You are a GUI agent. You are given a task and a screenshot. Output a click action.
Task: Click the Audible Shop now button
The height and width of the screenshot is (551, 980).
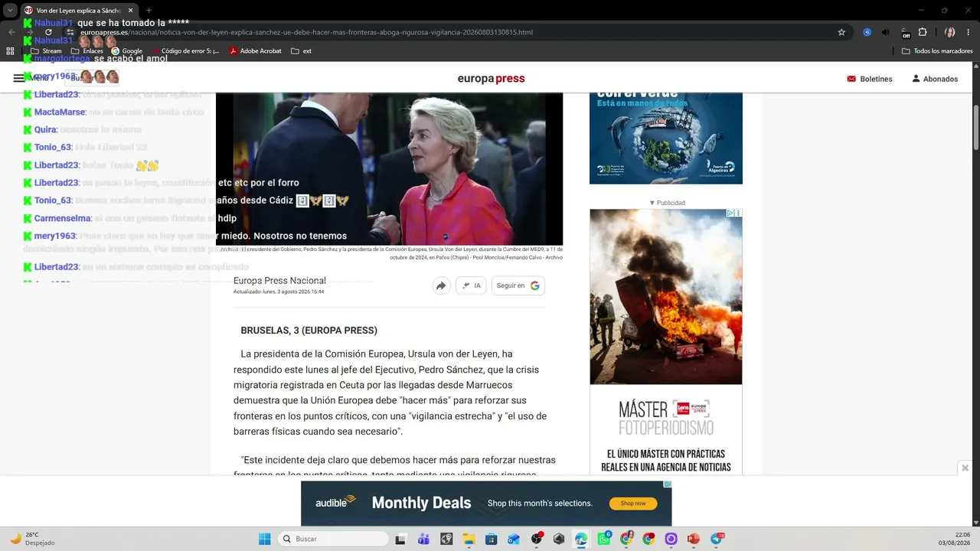633,504
